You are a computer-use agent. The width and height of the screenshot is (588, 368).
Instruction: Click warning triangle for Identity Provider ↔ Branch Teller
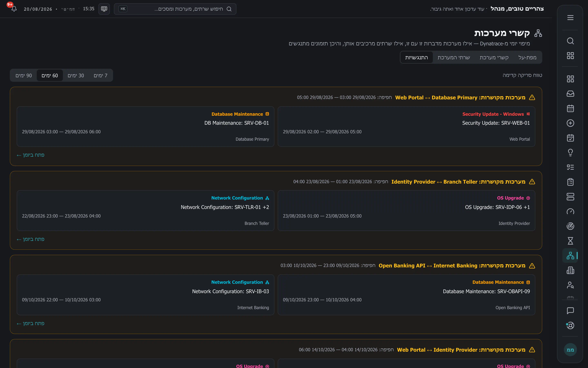(532, 182)
